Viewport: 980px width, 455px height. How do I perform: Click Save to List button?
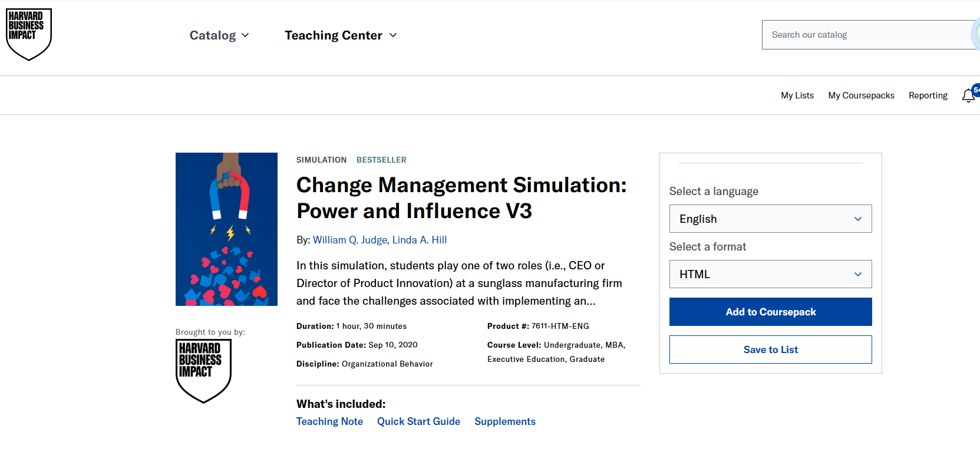tap(770, 350)
